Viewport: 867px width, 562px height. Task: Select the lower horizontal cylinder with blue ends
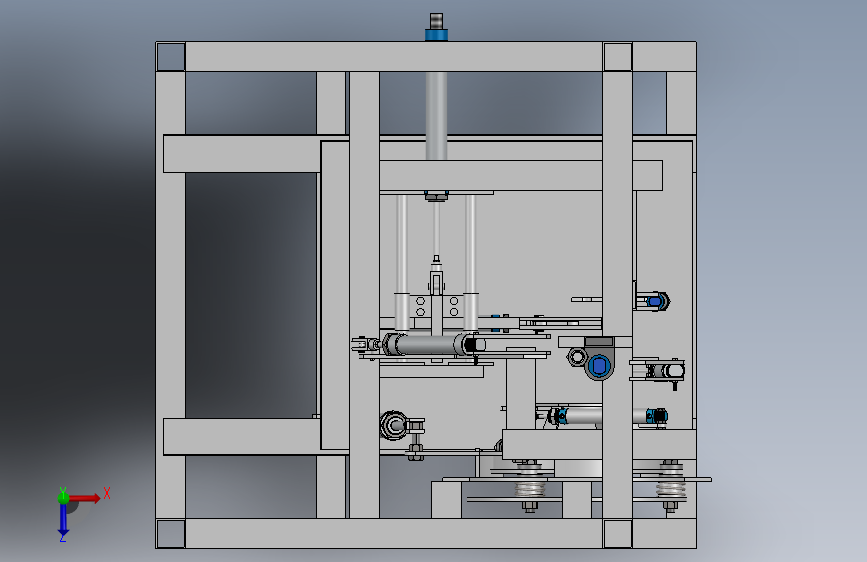tap(608, 415)
